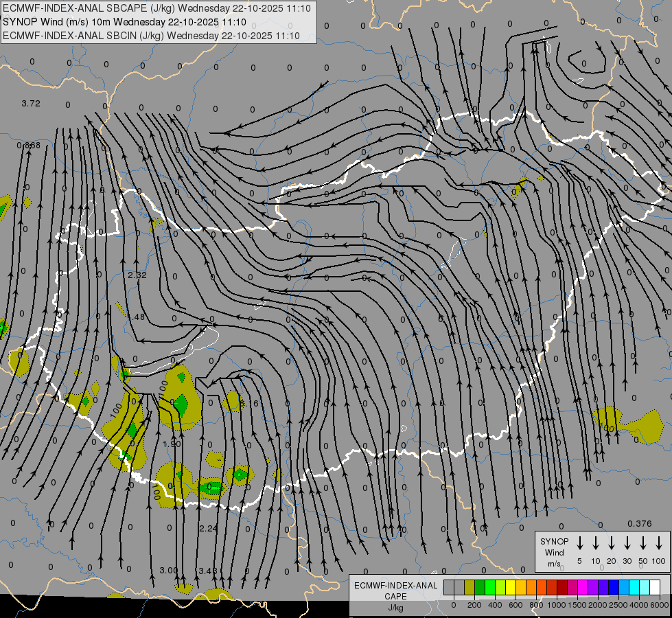Click the 6000 tick label on CAPE scale
This screenshot has height=618, width=672.
tap(660, 605)
